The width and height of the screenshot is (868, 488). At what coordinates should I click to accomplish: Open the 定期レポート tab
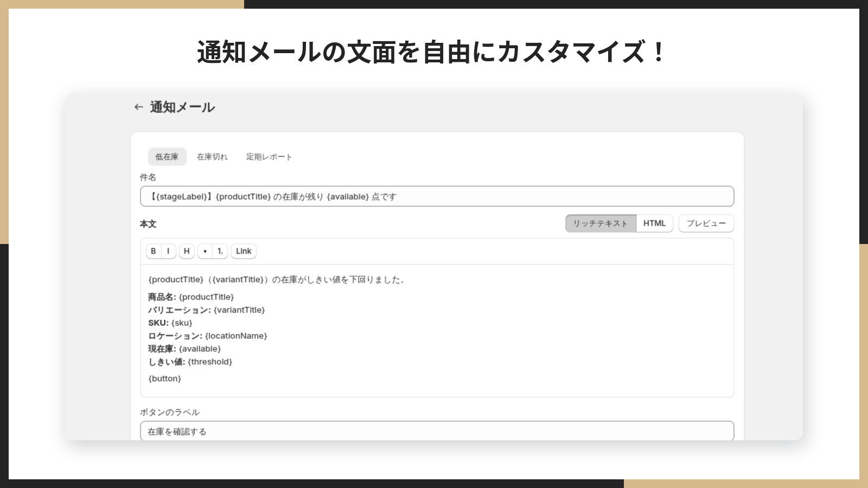(269, 157)
